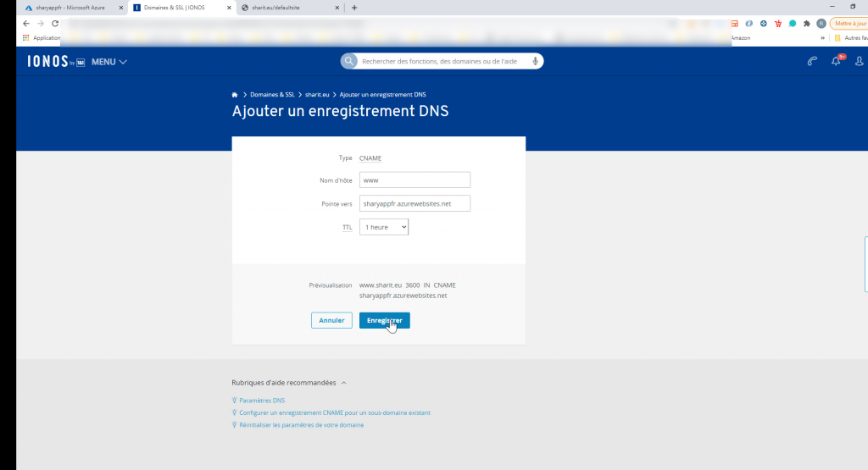Open the user account icon
This screenshot has height=470, width=868.
[x=860, y=61]
